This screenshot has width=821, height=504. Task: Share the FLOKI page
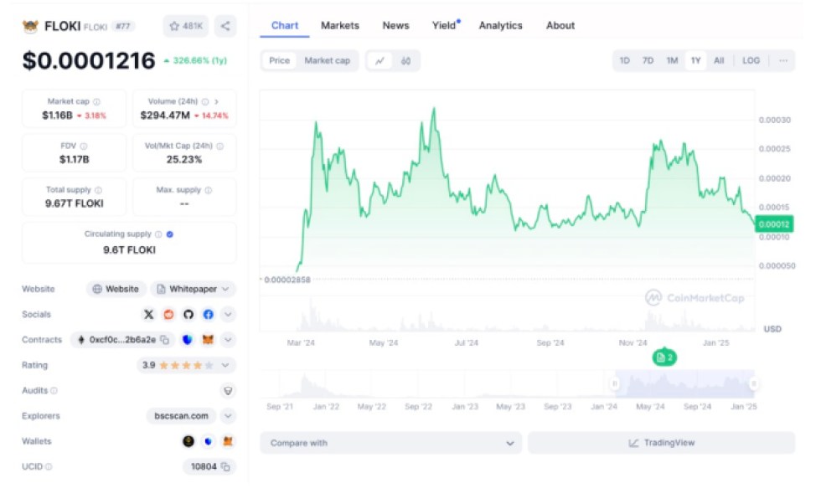click(x=225, y=26)
